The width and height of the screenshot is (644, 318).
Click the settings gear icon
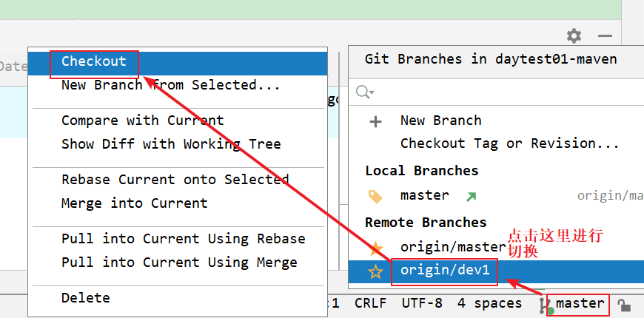pos(574,35)
